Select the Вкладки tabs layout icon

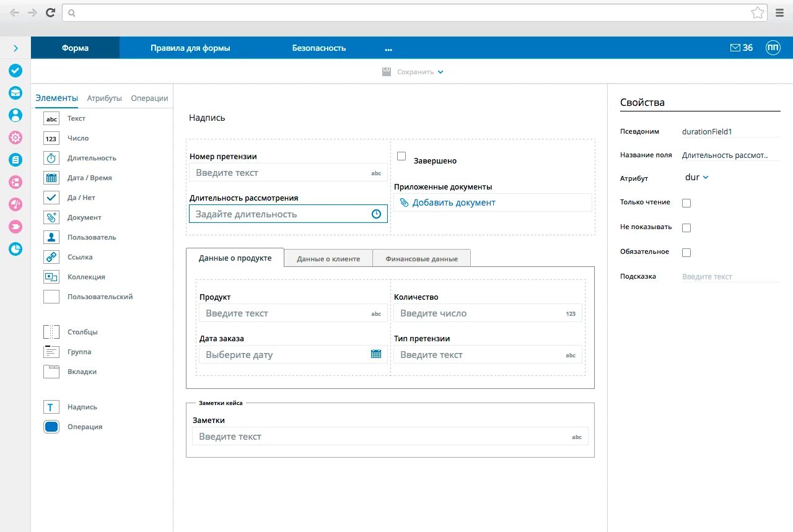(51, 372)
